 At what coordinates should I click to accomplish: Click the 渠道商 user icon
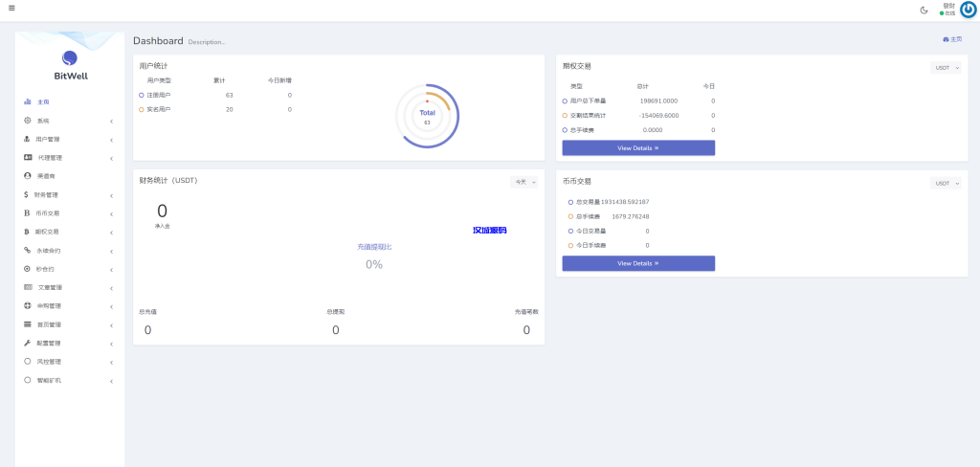point(28,176)
